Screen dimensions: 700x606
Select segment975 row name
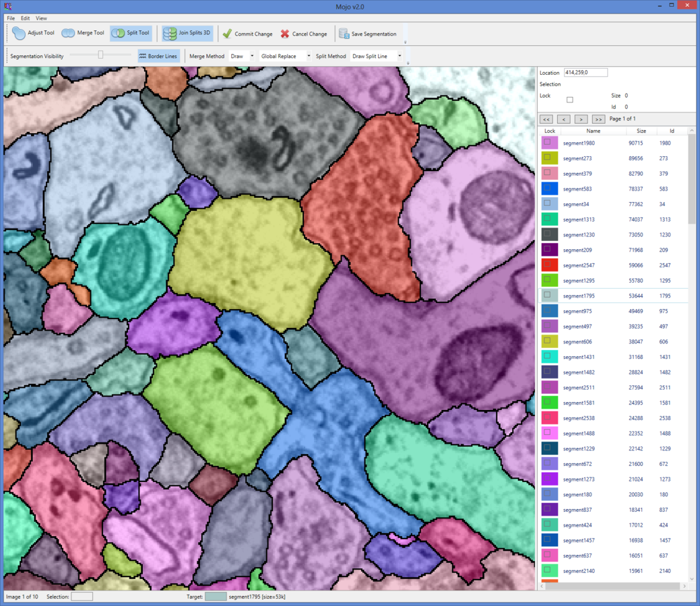tap(577, 311)
